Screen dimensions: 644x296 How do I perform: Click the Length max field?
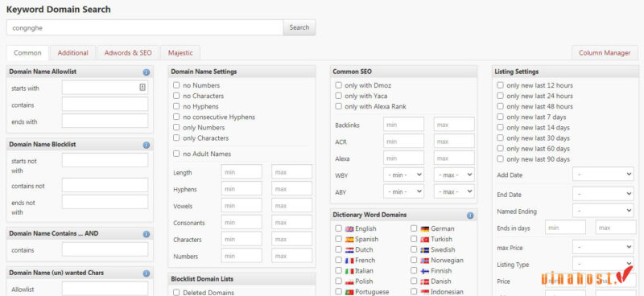coord(292,172)
